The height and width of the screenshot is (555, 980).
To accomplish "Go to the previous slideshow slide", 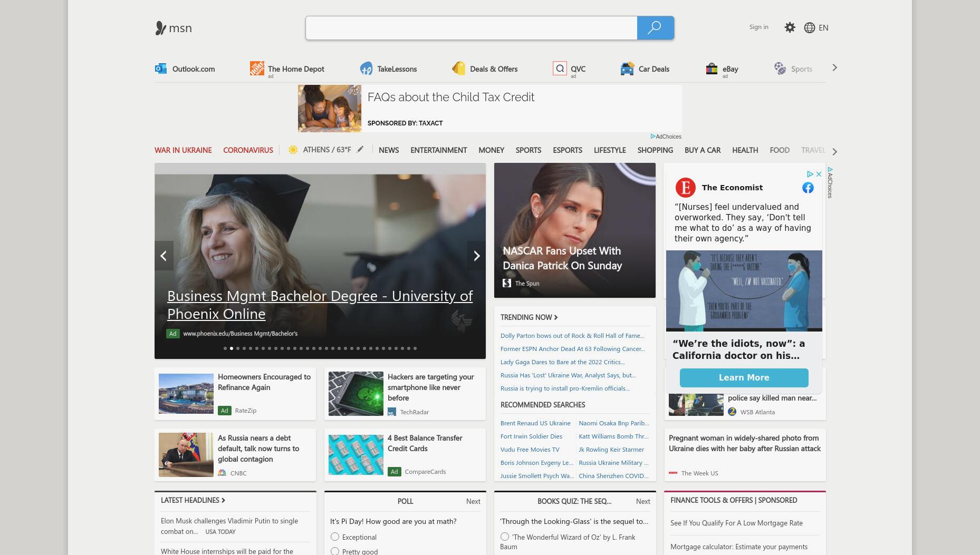I will (164, 256).
